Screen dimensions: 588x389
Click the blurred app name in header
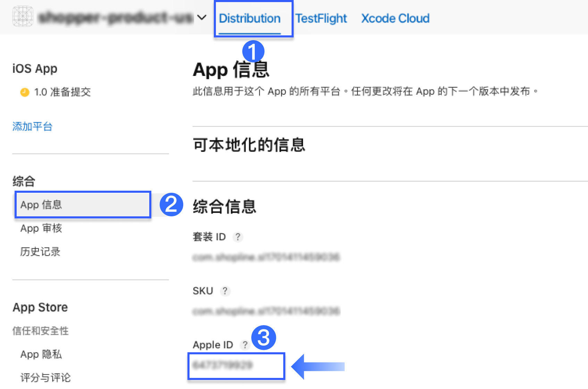pos(116,17)
